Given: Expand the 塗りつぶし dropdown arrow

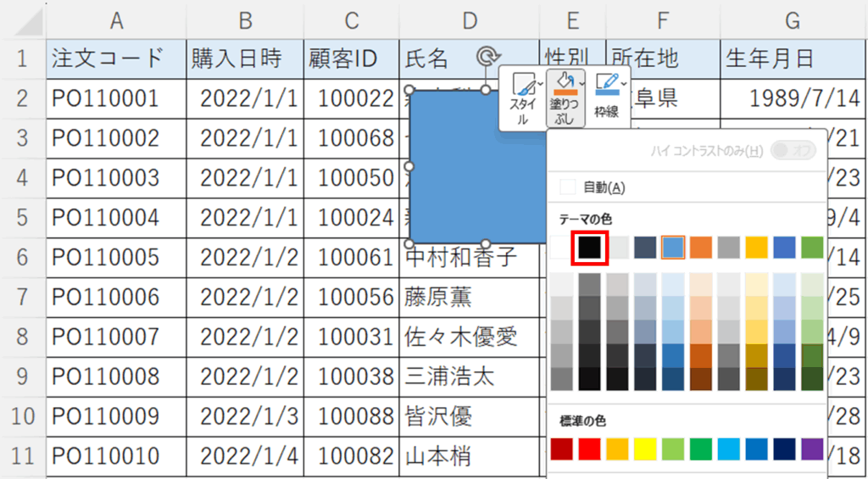Looking at the screenshot, I should point(581,83).
